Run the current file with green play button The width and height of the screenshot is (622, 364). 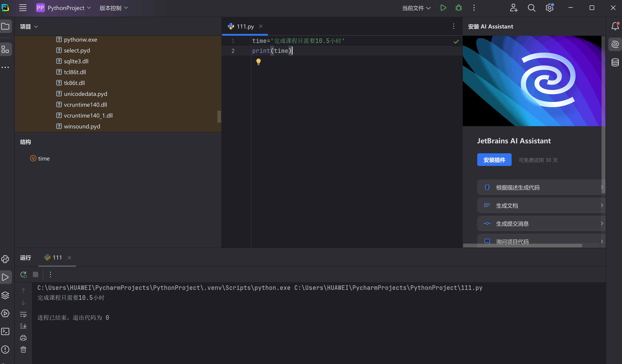coord(443,8)
